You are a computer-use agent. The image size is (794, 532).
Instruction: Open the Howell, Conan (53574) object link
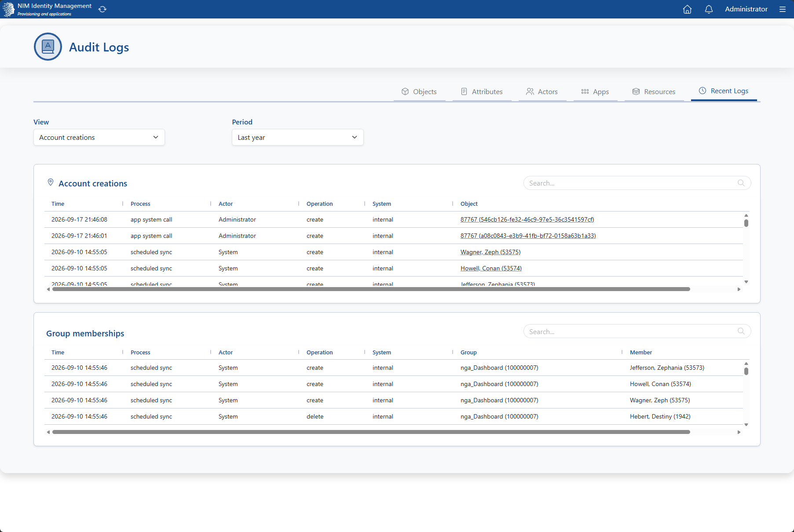tap(491, 268)
